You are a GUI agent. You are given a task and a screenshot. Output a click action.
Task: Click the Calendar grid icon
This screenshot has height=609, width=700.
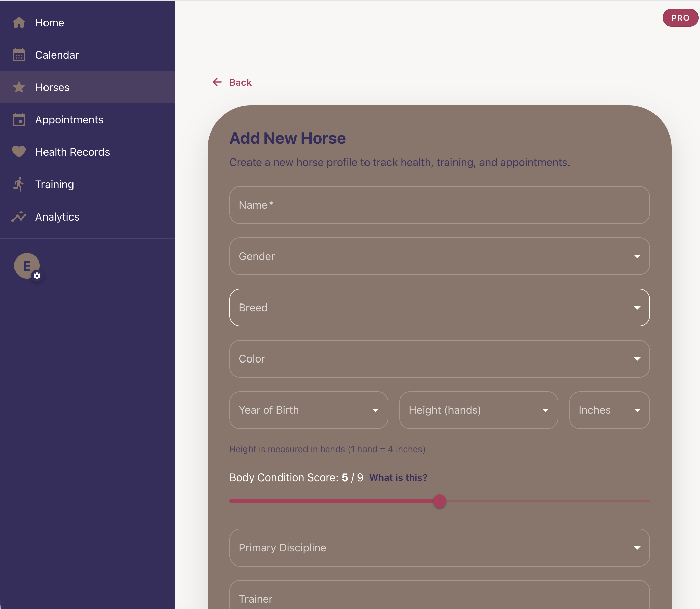(19, 55)
